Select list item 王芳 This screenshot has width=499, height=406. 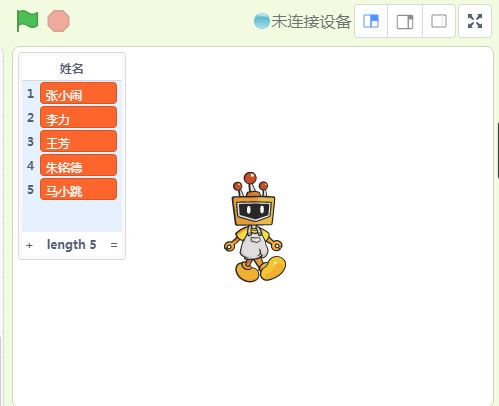(78, 141)
